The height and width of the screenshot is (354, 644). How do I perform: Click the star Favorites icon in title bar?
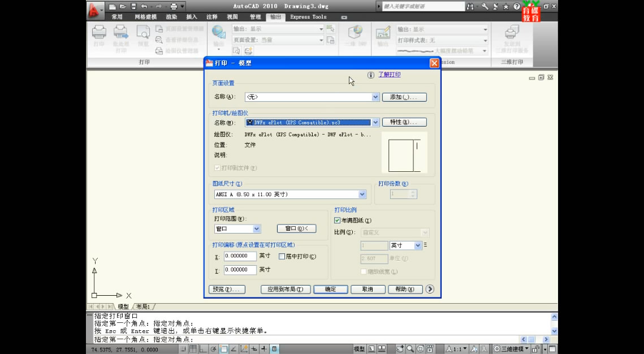[x=505, y=6]
